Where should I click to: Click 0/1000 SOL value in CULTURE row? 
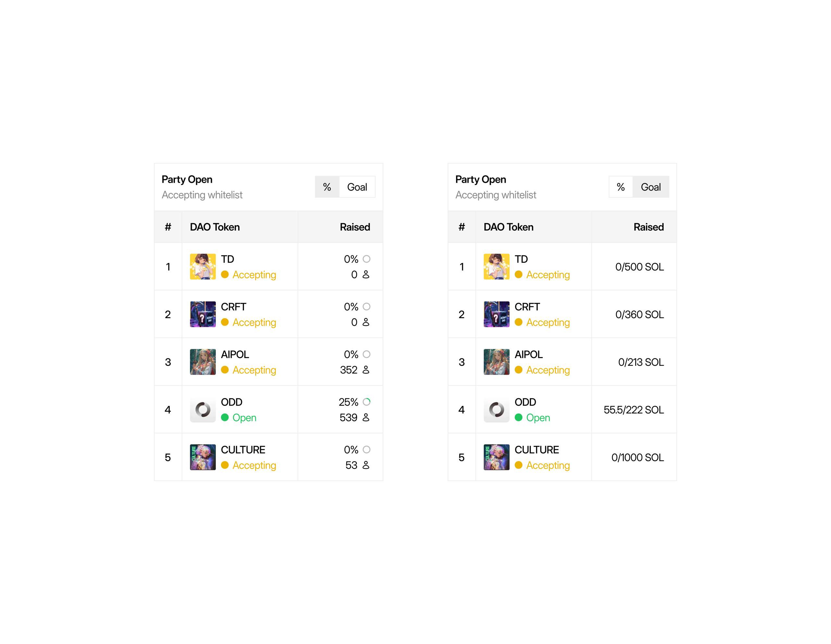click(x=637, y=457)
